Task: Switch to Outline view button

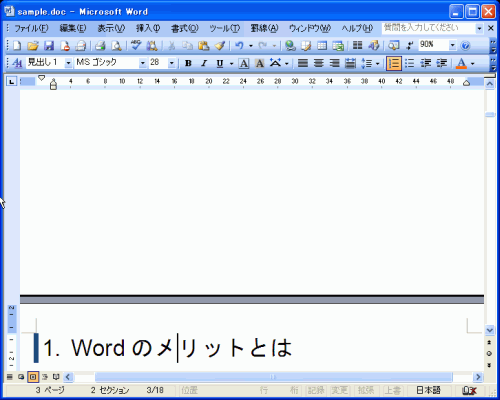Action: point(44,377)
